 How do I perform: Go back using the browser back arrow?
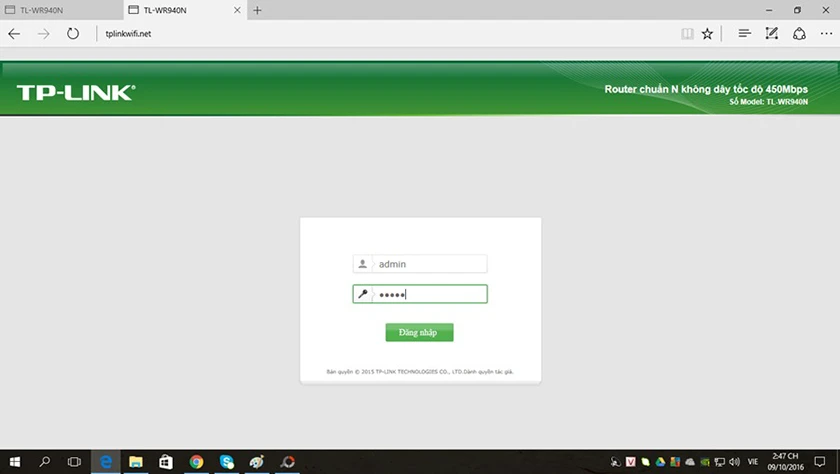pyautogui.click(x=14, y=34)
